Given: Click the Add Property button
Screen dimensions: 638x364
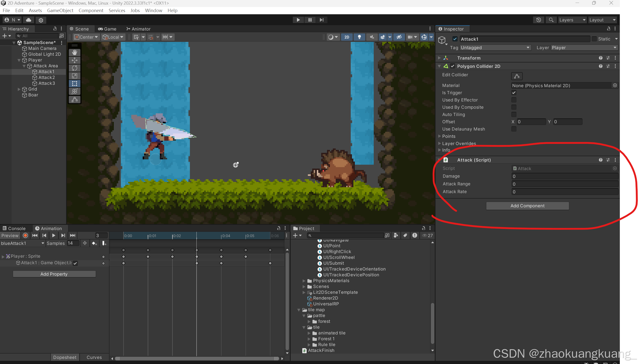Looking at the screenshot, I should (54, 274).
